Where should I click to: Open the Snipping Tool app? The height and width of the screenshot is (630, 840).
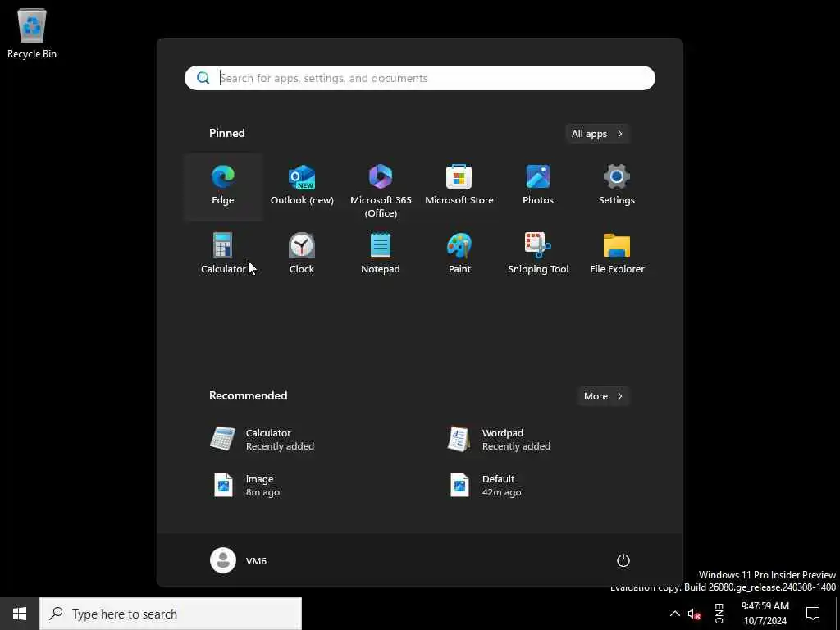538,254
